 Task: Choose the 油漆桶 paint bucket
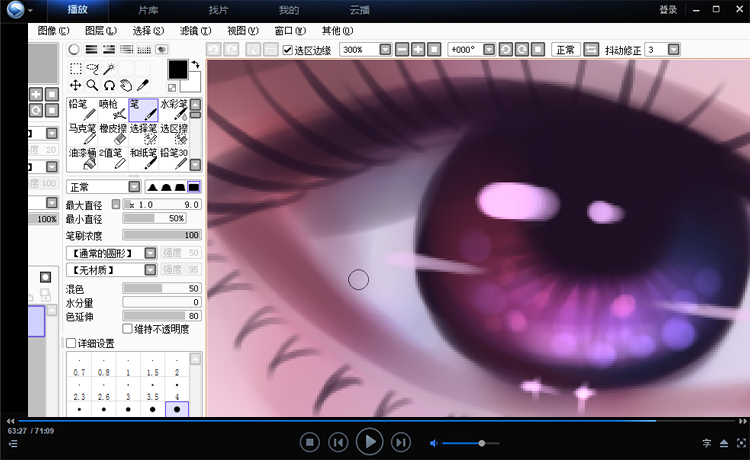82,159
